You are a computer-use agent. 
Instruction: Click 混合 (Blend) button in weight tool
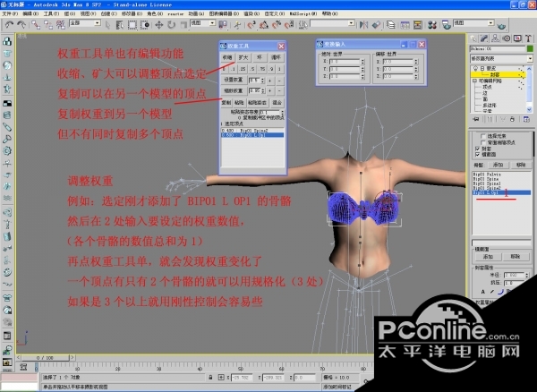pos(277,102)
